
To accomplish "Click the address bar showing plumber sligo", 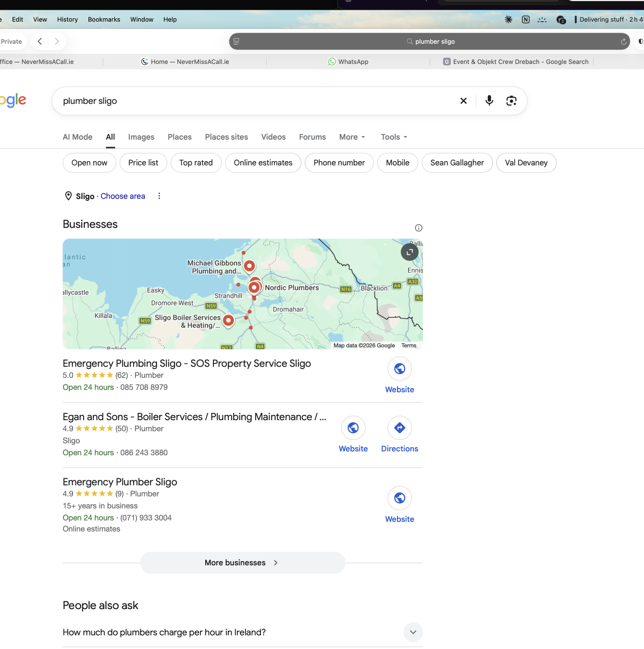I will coord(429,42).
